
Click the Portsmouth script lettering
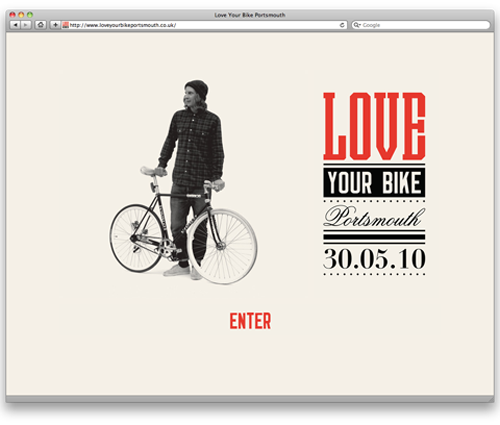click(x=374, y=216)
